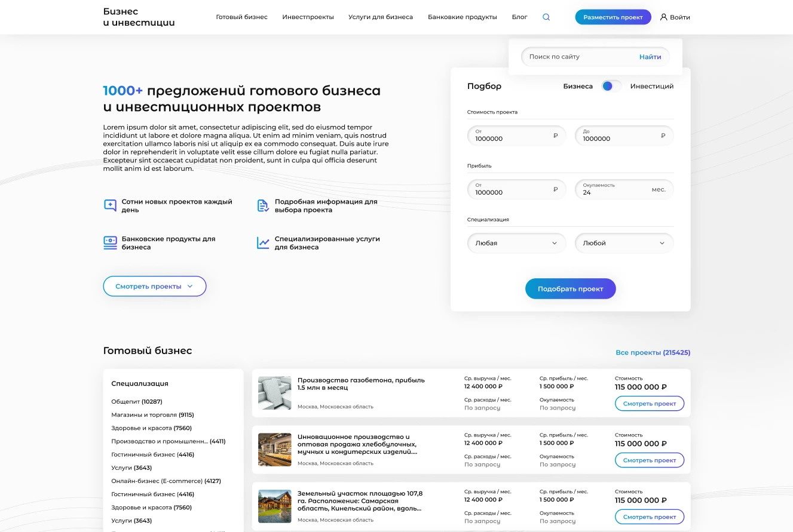793x532 pixels.
Task: Toggle the Бизнеса/Инвестиций switch
Action: click(611, 86)
